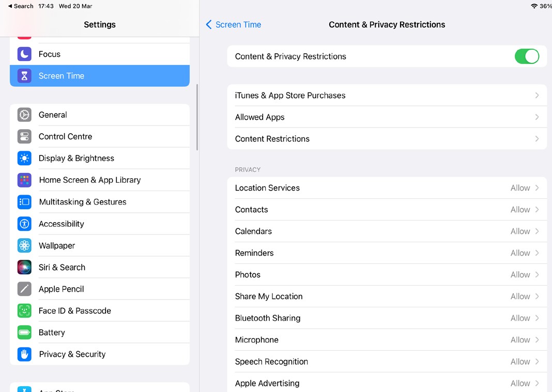Click the Siri & Search orb icon
Image resolution: width=552 pixels, height=392 pixels.
point(24,268)
